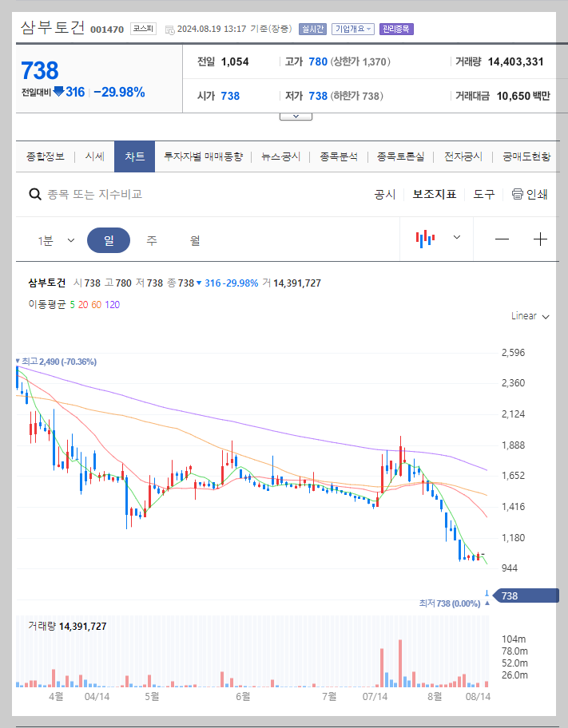
Task: Zoom out of the chart with − icon
Action: point(502,239)
